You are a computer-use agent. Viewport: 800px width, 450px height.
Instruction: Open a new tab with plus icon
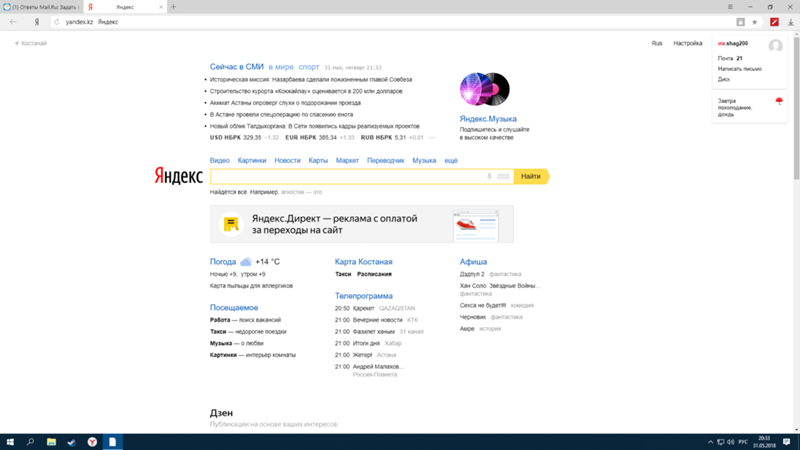[x=173, y=7]
